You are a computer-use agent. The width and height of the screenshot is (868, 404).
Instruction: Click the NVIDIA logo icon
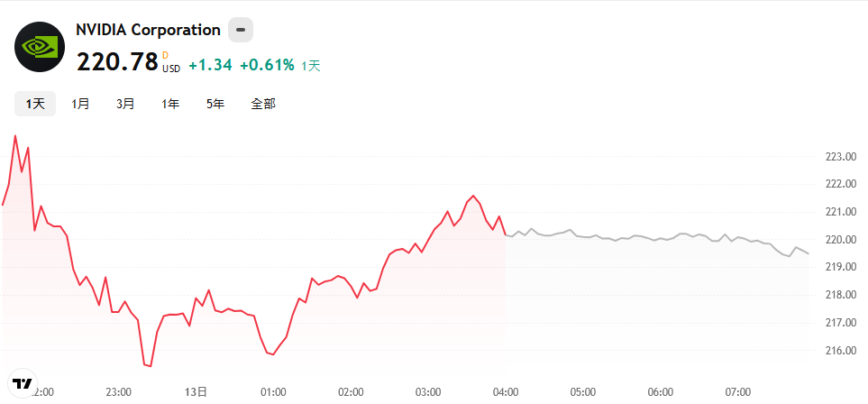pyautogui.click(x=40, y=47)
